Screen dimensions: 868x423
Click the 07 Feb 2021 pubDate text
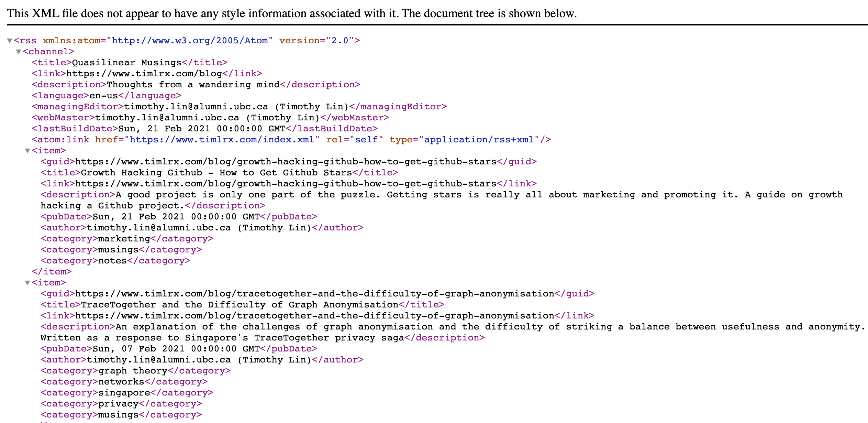coord(176,349)
